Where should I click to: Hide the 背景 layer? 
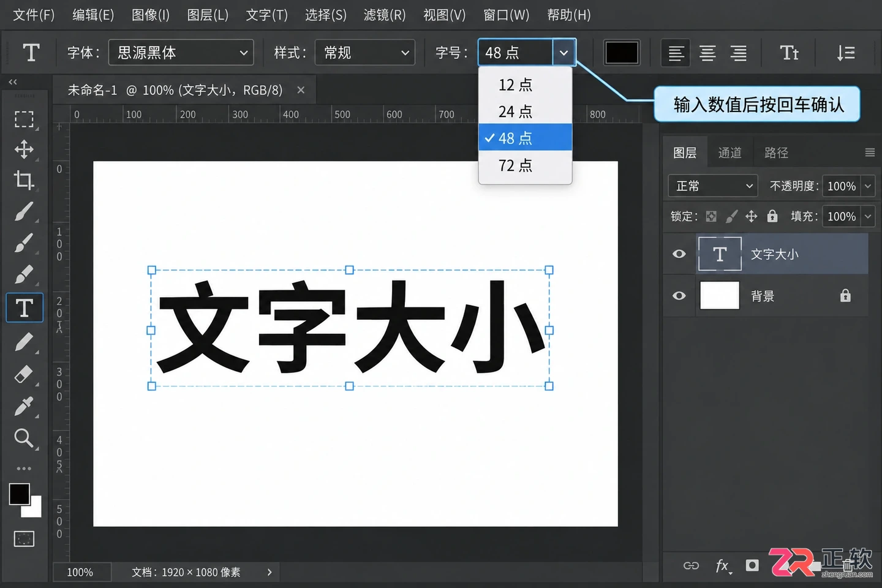tap(679, 296)
